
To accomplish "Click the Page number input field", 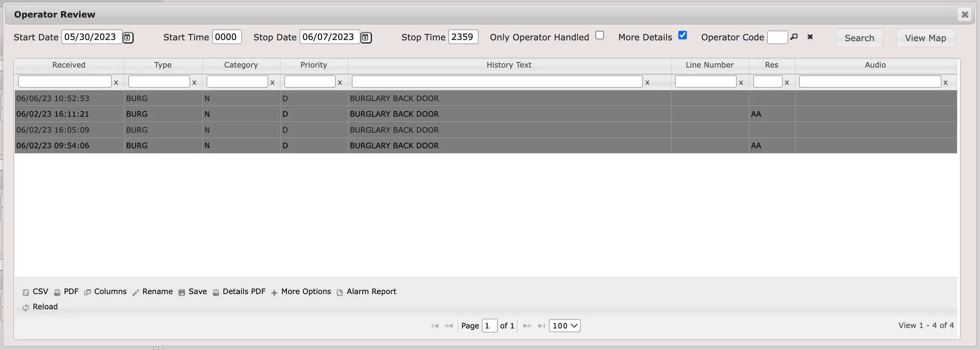I will pyautogui.click(x=490, y=326).
